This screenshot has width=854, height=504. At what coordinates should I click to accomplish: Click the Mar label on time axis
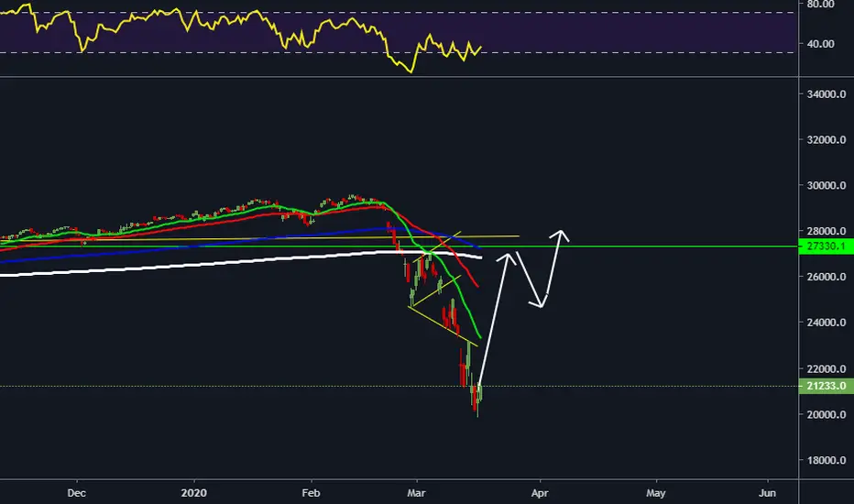(x=416, y=493)
